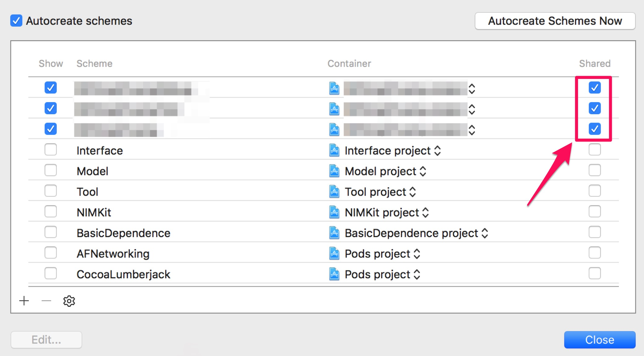Open Tool project container popup
The height and width of the screenshot is (356, 644).
pyautogui.click(x=412, y=192)
